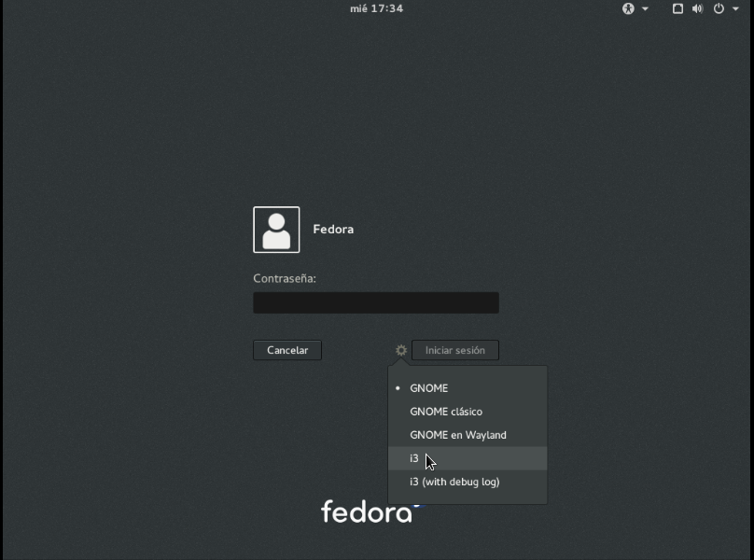Screen dimensions: 754x560
Task: Select i3 (with debug log) session
Action: point(468,482)
